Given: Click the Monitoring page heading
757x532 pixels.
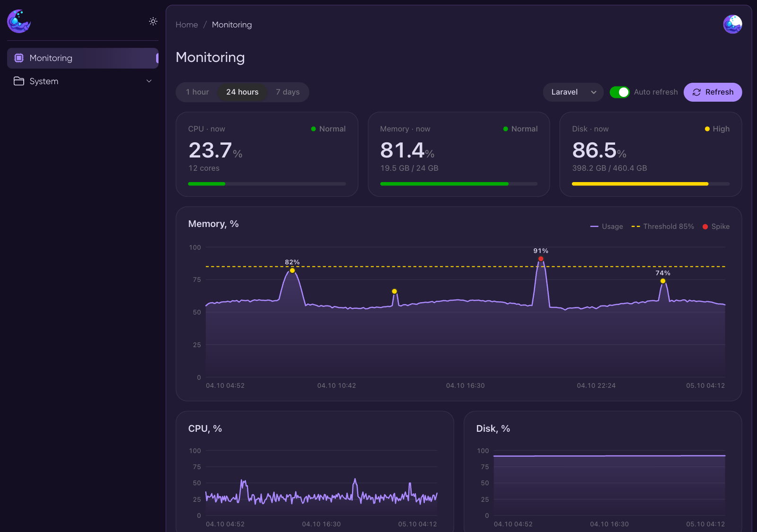Looking at the screenshot, I should (210, 57).
